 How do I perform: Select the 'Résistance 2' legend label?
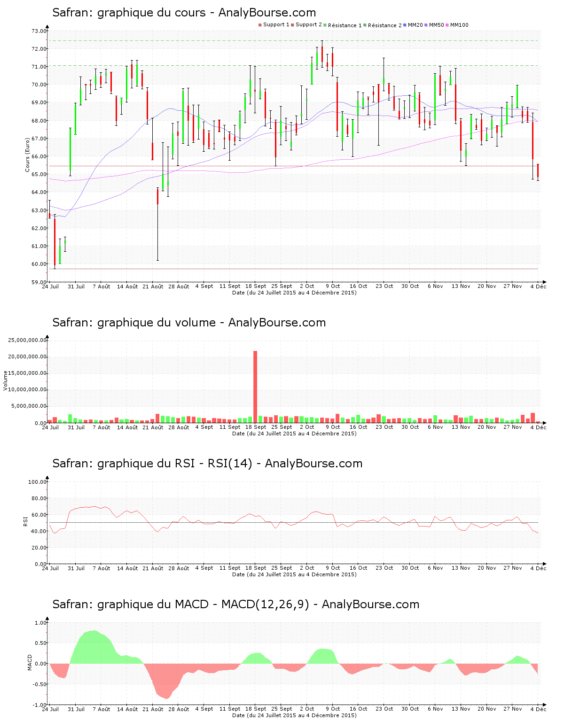point(385,25)
